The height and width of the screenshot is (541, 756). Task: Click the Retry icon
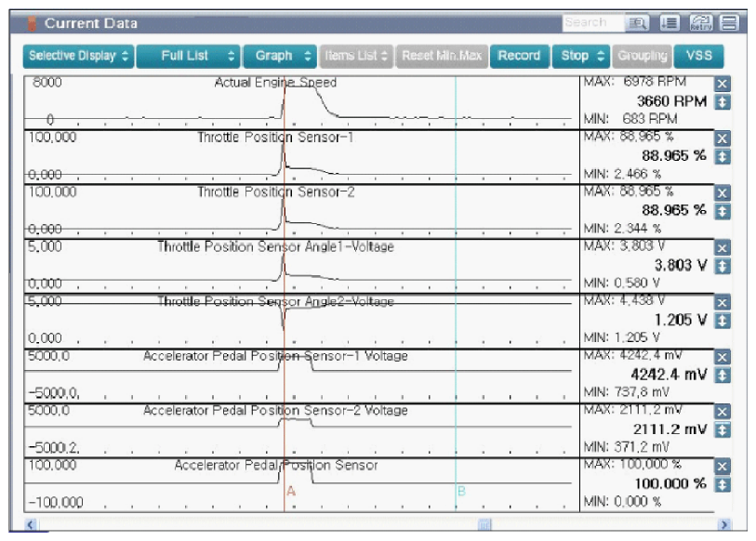702,23
